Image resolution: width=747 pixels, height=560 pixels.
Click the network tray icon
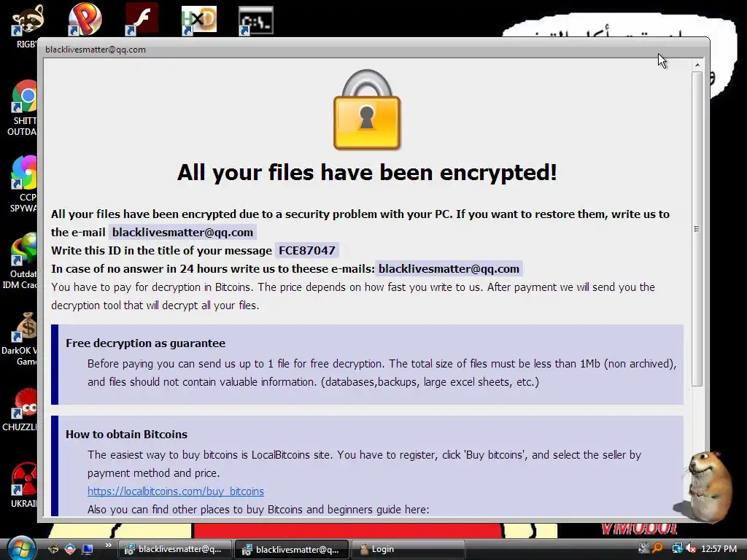[677, 548]
